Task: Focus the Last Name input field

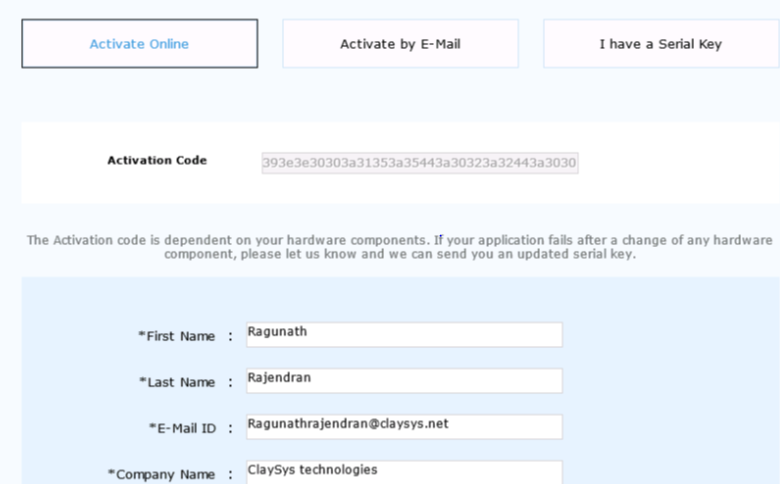Action: tap(404, 381)
